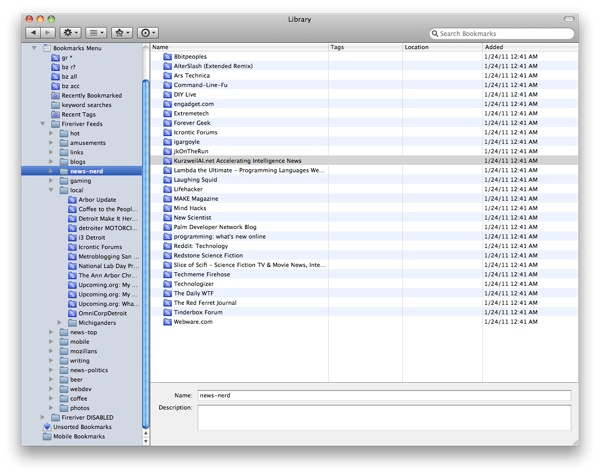Select the Recently Bookmarked smart folder icon
This screenshot has height=475, width=600.
tap(55, 95)
